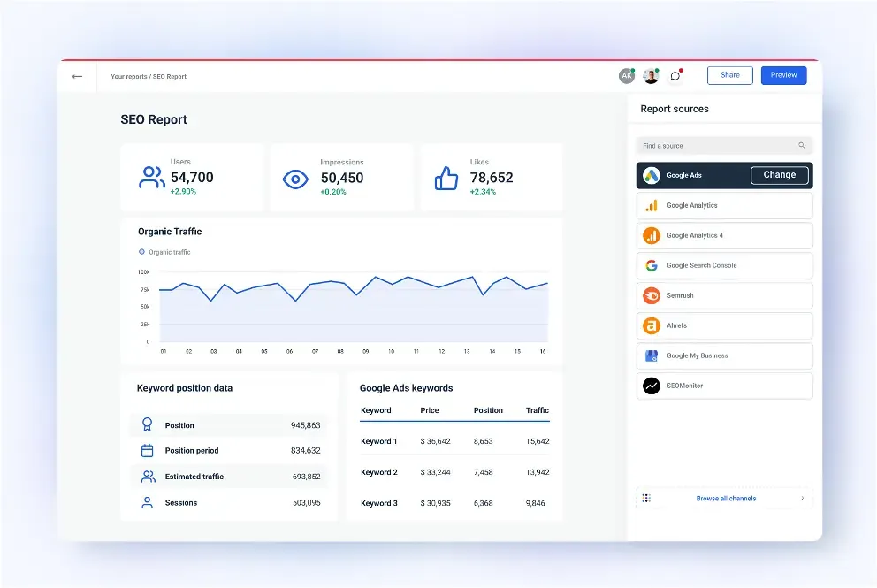Click the Keyword column header

[376, 410]
